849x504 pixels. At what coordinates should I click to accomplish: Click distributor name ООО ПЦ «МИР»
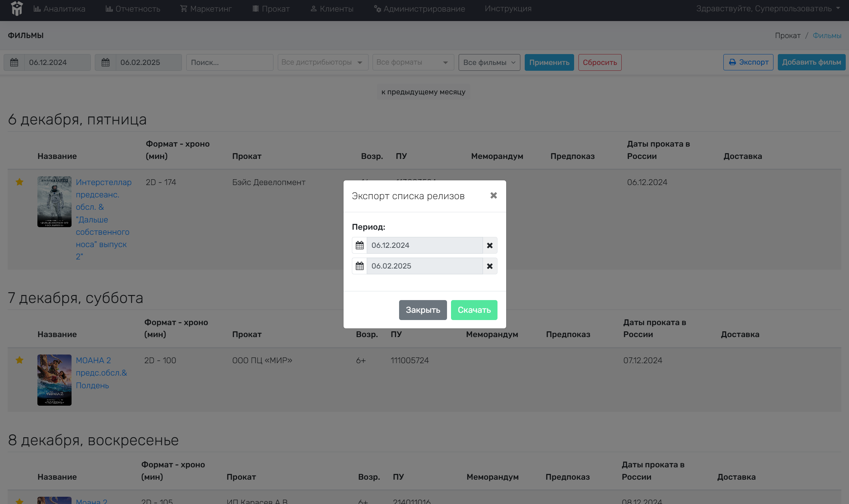click(x=262, y=360)
